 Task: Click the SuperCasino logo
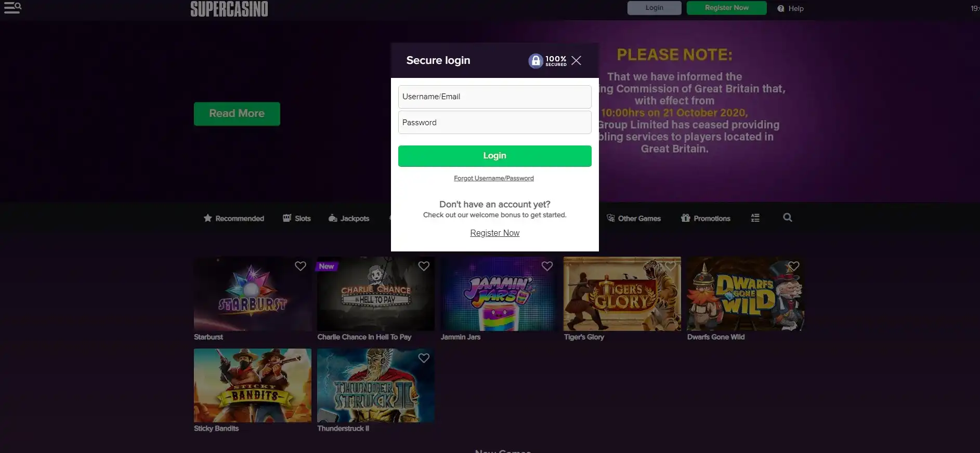[x=229, y=9]
